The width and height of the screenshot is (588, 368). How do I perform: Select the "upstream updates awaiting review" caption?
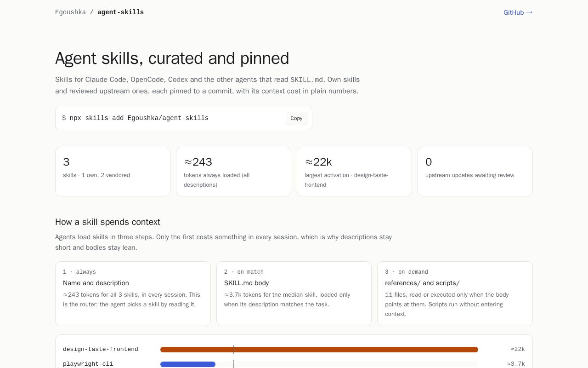(470, 175)
